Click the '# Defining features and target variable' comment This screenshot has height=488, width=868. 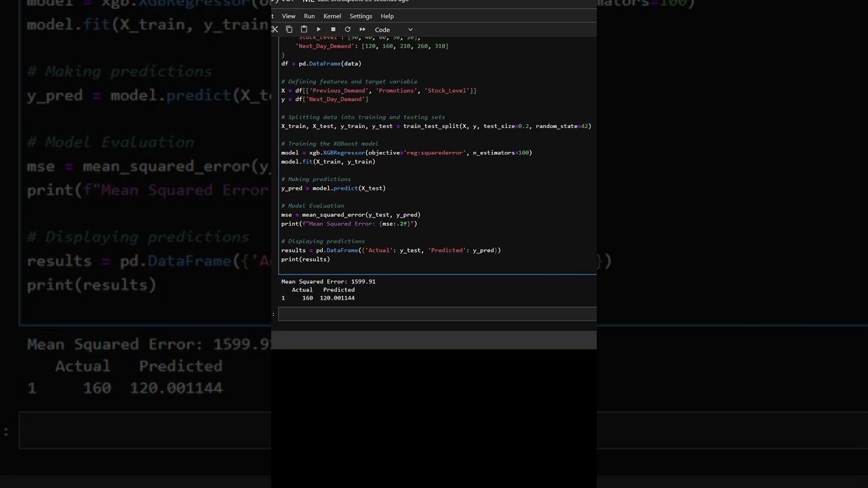point(349,81)
